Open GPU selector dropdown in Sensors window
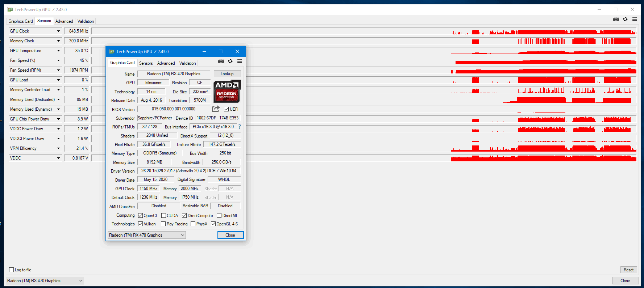The width and height of the screenshot is (644, 288). [x=45, y=280]
